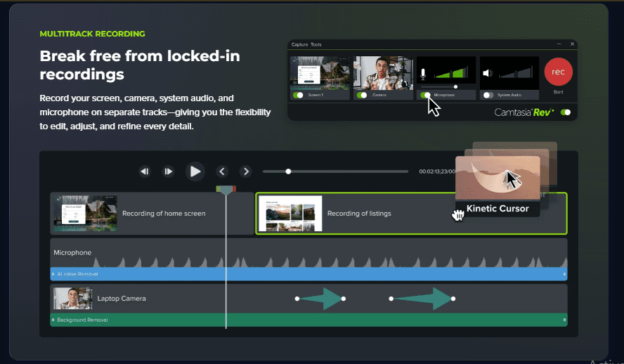624x364 pixels.
Task: Click the Laptop Camera thumbnail
Action: point(73,299)
